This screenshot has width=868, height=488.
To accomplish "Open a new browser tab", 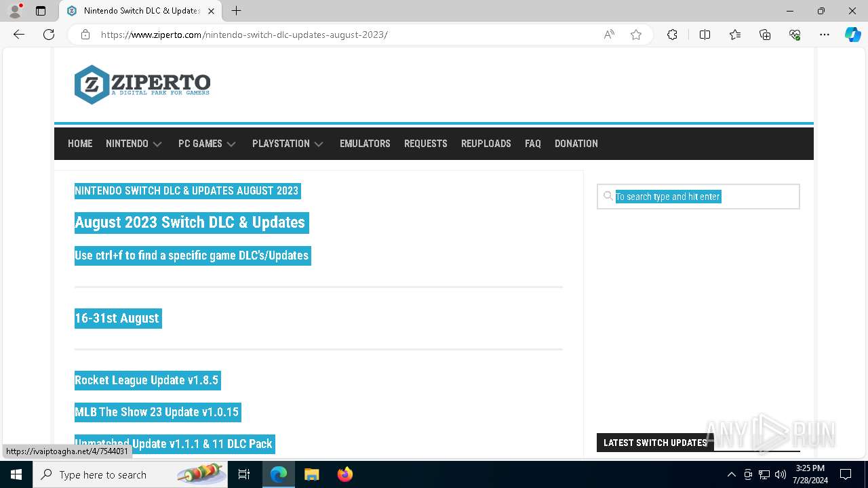I will [236, 11].
